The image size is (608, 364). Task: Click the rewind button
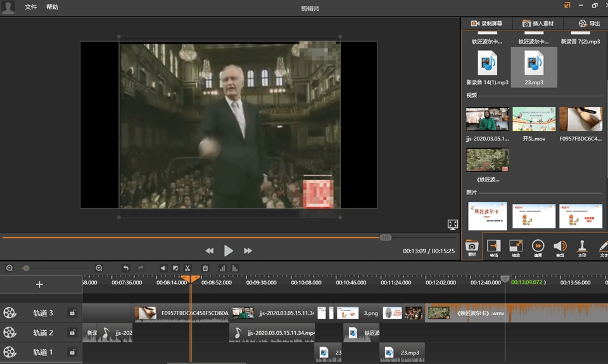[210, 251]
